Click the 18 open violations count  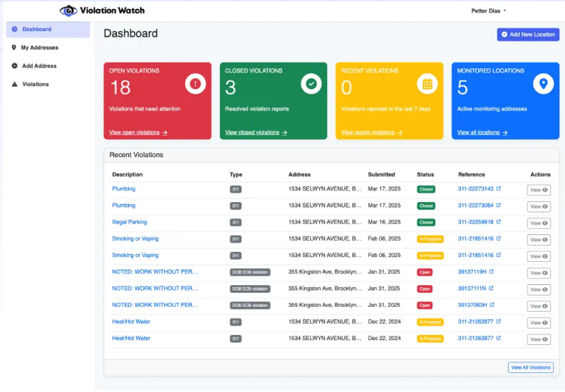point(120,87)
